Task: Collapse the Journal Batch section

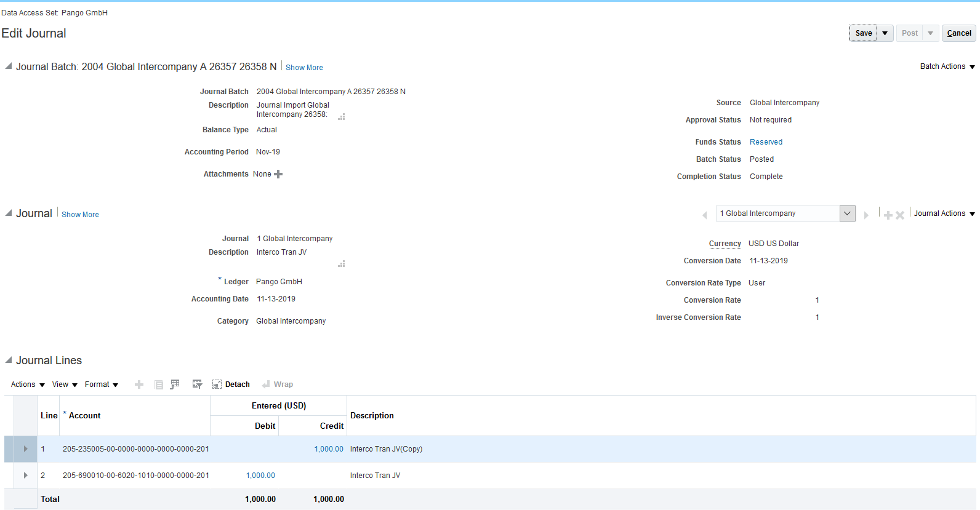Action: tap(9, 66)
